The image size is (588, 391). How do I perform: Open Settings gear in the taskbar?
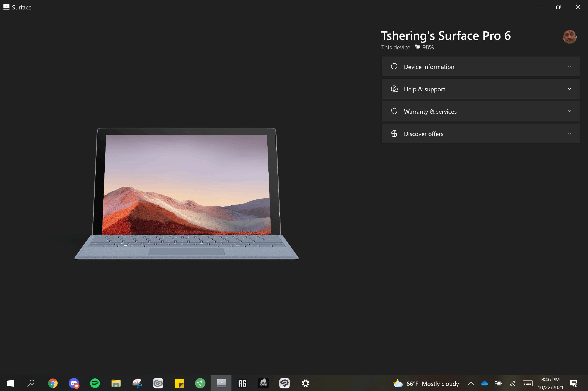point(305,383)
